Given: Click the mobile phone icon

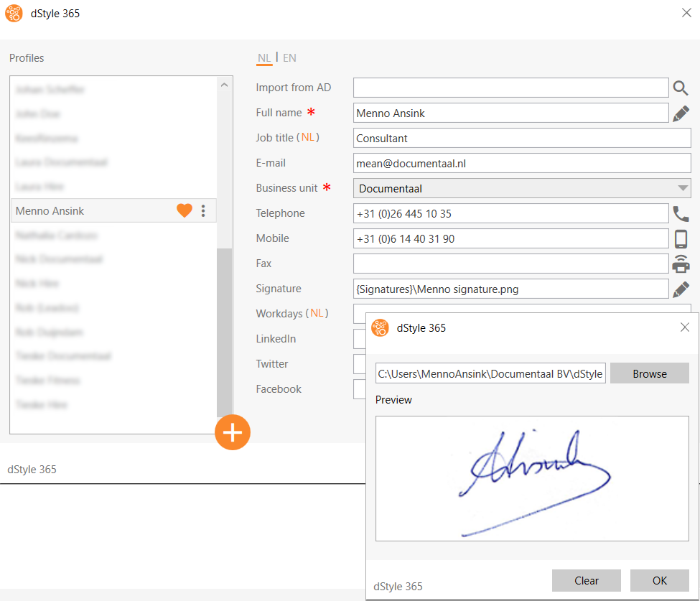Looking at the screenshot, I should pyautogui.click(x=681, y=239).
